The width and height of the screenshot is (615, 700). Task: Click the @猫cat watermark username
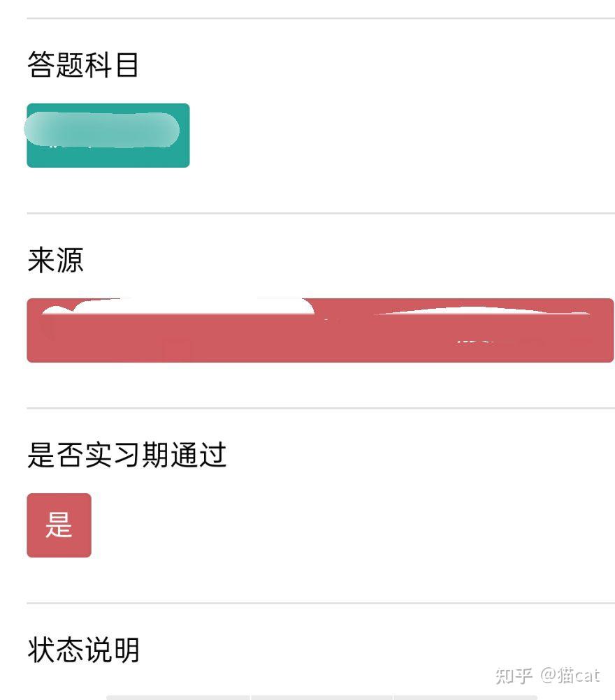570,675
